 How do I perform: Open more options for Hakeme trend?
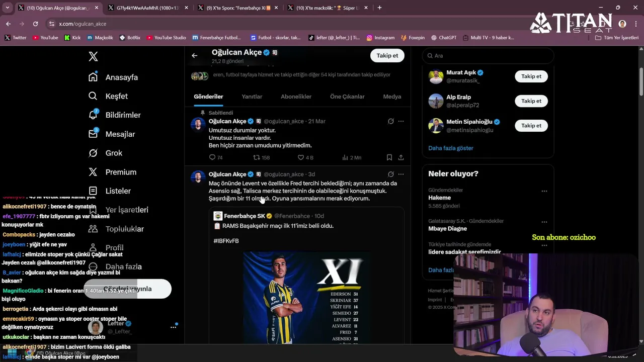click(544, 191)
